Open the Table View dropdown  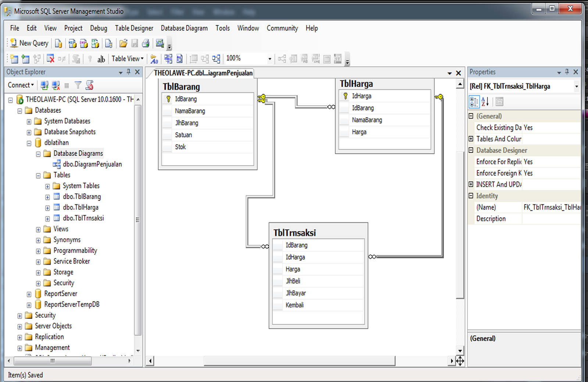[x=128, y=59]
